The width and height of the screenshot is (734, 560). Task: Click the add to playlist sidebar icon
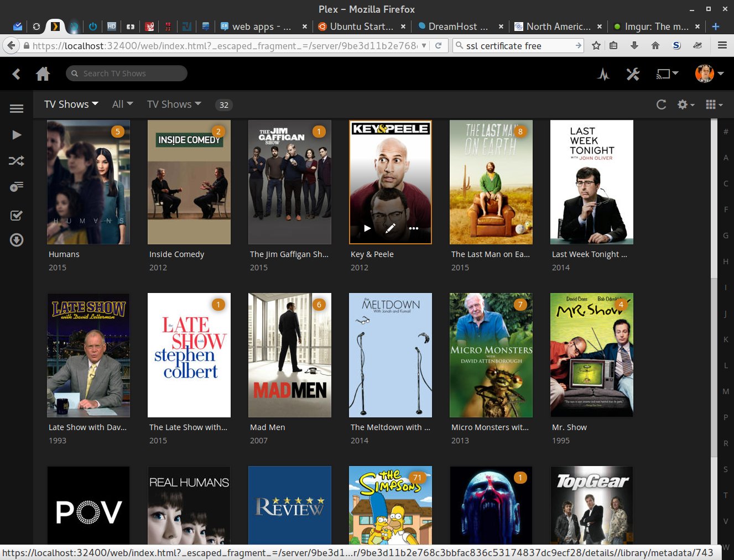click(17, 187)
